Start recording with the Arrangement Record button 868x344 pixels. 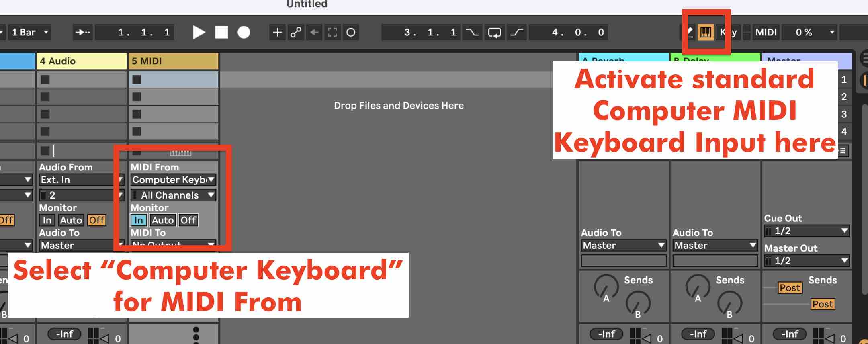[x=244, y=32]
